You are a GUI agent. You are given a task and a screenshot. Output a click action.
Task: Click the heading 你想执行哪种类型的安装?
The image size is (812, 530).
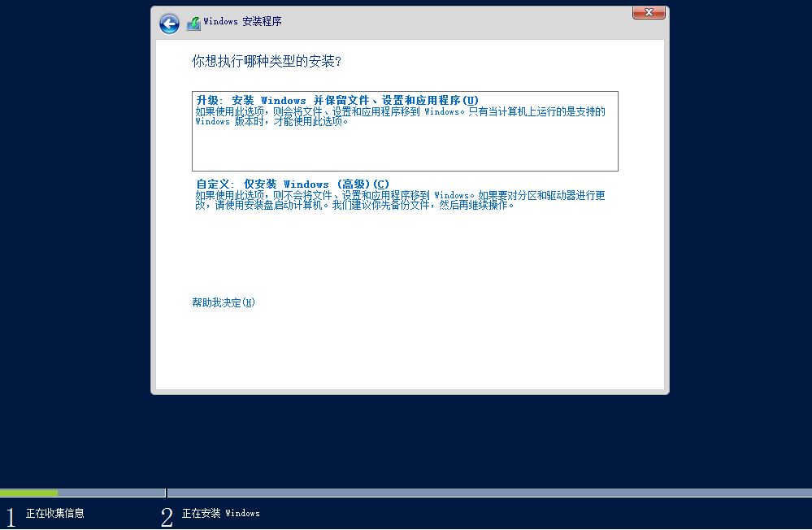pyautogui.click(x=266, y=61)
